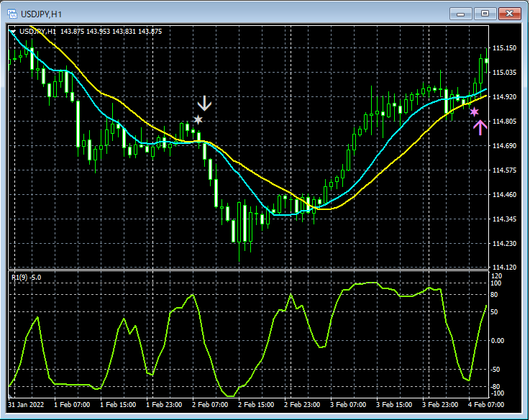Click the 31 Jan 2022 time axis label
This screenshot has width=530, height=420.
pyautogui.click(x=26, y=405)
